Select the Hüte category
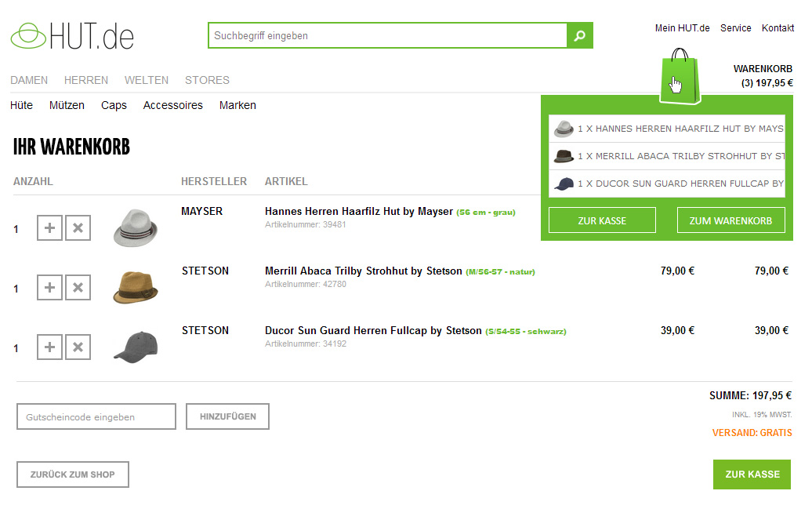The height and width of the screenshot is (509, 812). tap(21, 105)
